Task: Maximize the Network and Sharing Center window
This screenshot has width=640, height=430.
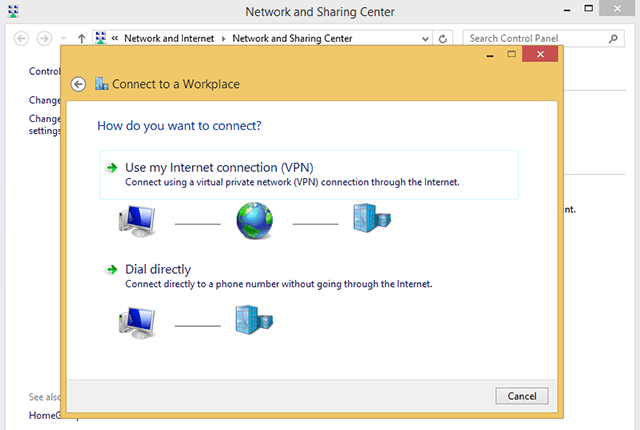Action: [588, 8]
